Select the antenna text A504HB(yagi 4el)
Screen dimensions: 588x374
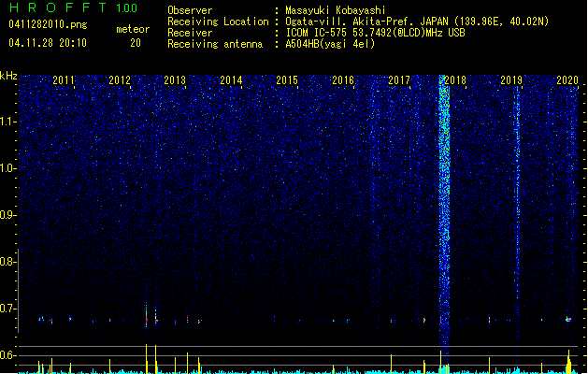point(330,44)
